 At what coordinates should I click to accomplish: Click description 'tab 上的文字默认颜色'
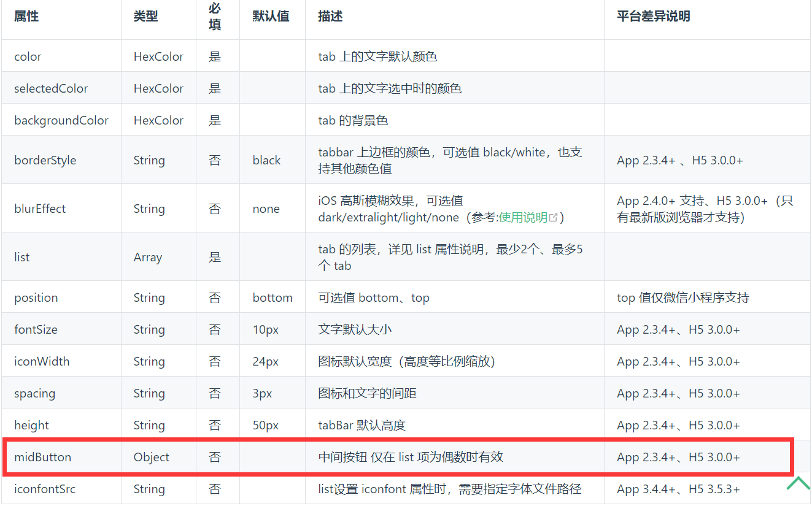click(377, 56)
